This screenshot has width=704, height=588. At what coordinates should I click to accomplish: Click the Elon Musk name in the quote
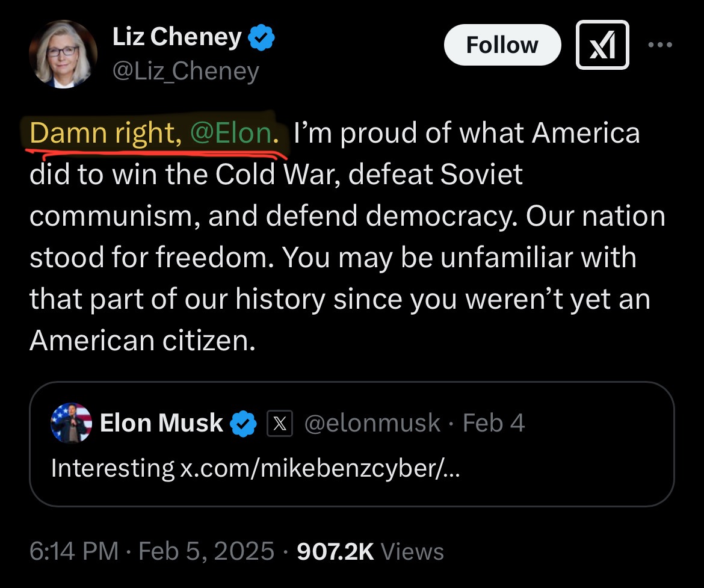pyautogui.click(x=161, y=422)
